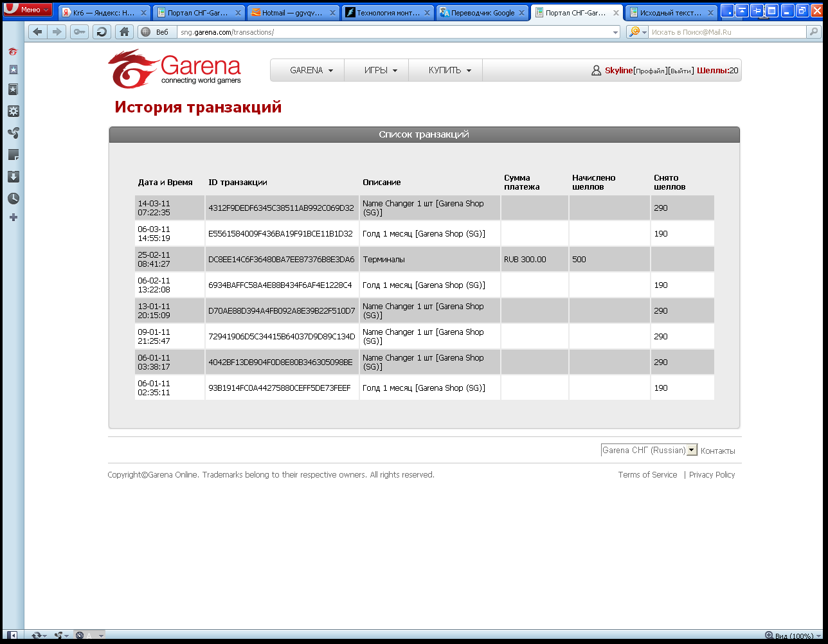
Task: Expand the address bar history dropdown arrow
Action: [x=615, y=32]
